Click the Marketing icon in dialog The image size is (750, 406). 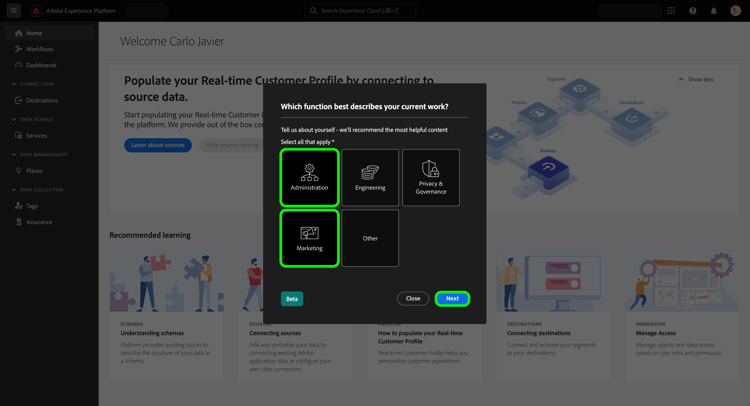(x=309, y=233)
